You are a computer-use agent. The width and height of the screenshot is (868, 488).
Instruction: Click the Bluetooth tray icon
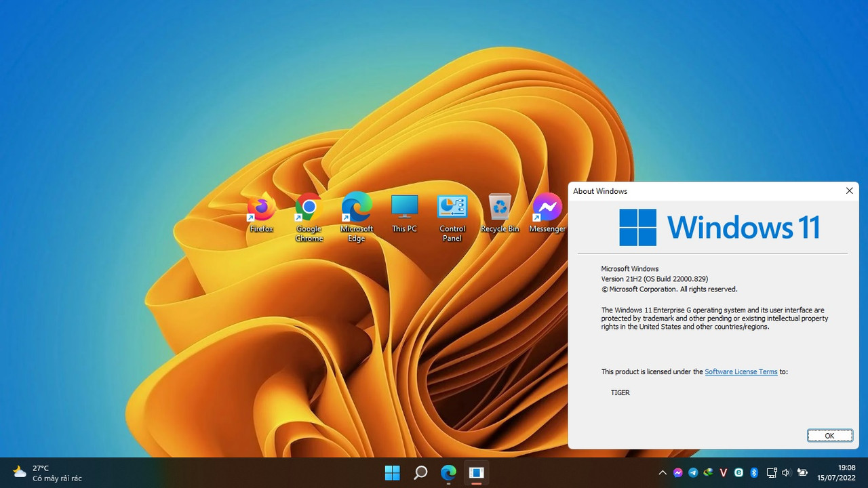753,472
